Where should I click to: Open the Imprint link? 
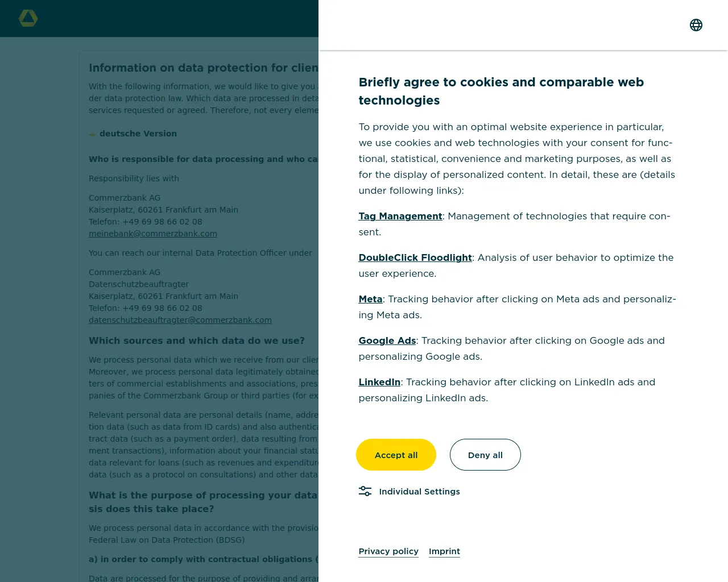pyautogui.click(x=444, y=551)
